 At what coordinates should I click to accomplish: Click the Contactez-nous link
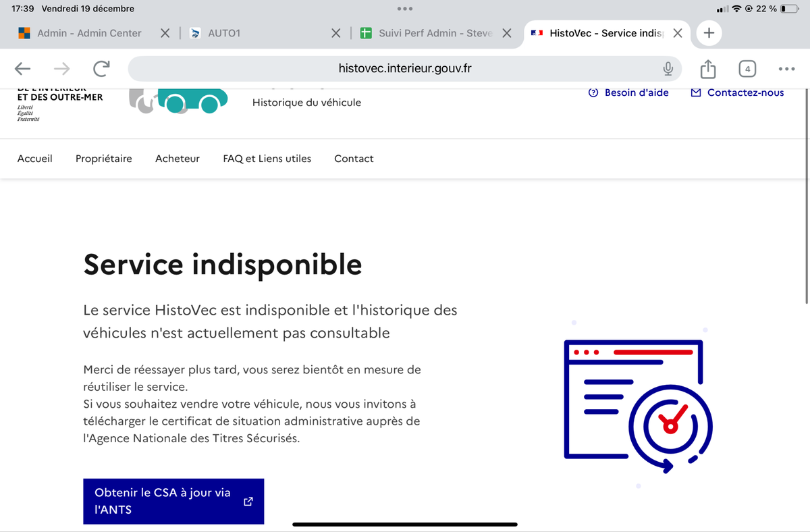point(738,92)
